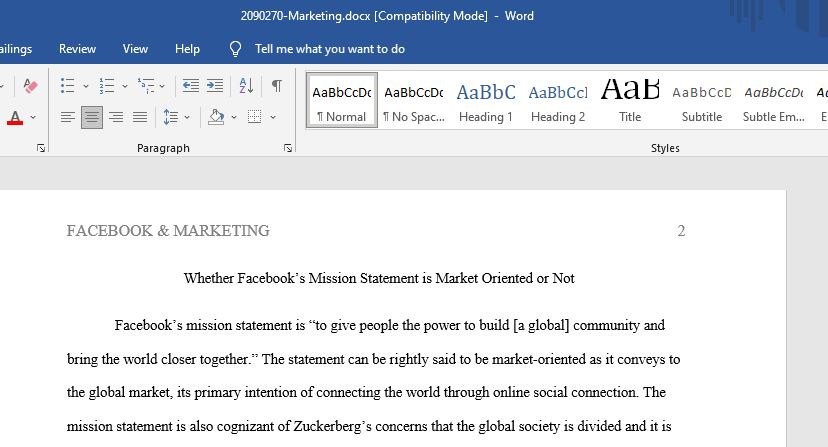Click the Shading paint bucket icon
The height and width of the screenshot is (447, 828).
216,117
